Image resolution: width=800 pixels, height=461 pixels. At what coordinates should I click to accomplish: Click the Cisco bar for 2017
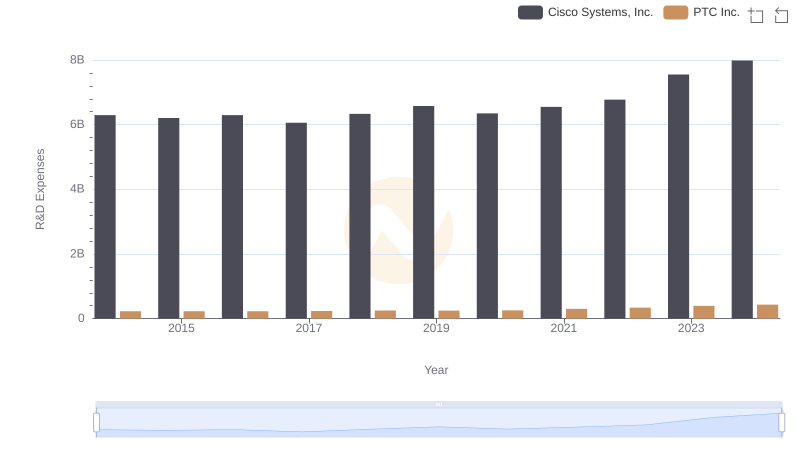point(296,220)
